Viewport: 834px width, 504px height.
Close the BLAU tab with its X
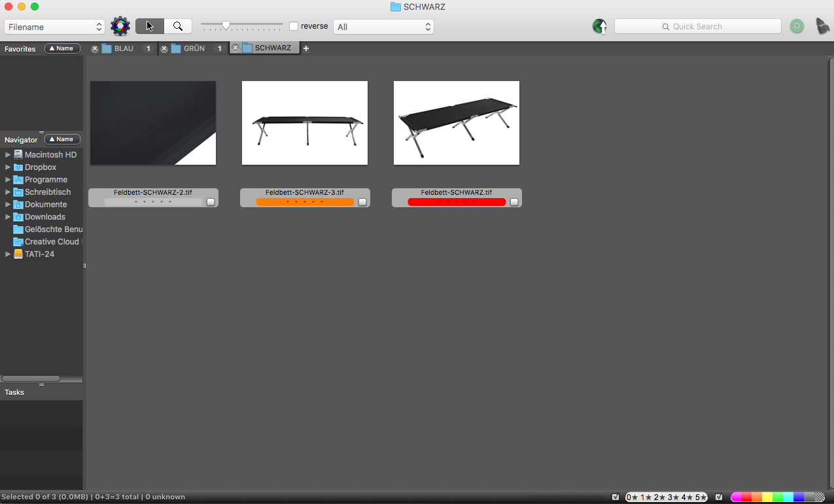point(95,48)
